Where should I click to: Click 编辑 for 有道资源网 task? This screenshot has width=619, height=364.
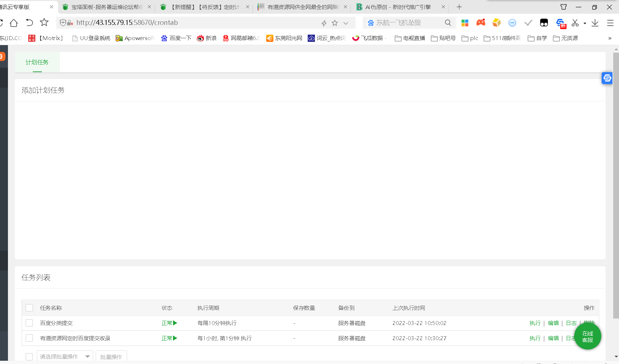click(553, 338)
